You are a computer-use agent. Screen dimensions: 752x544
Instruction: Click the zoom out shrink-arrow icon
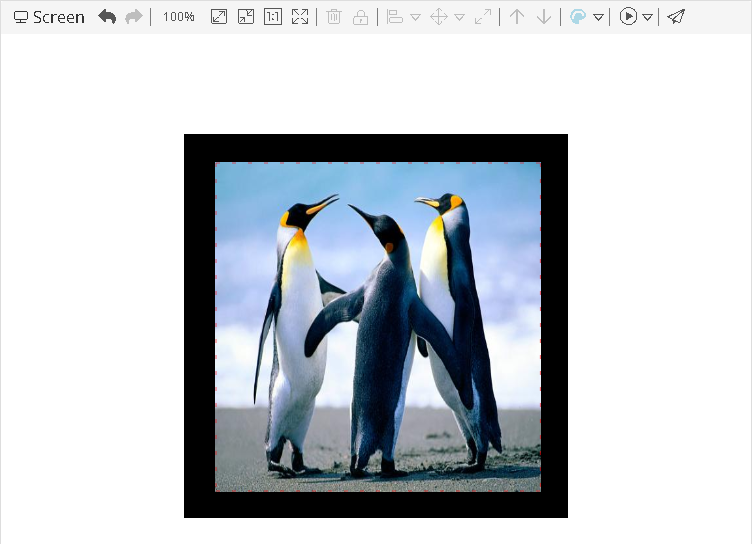point(246,17)
